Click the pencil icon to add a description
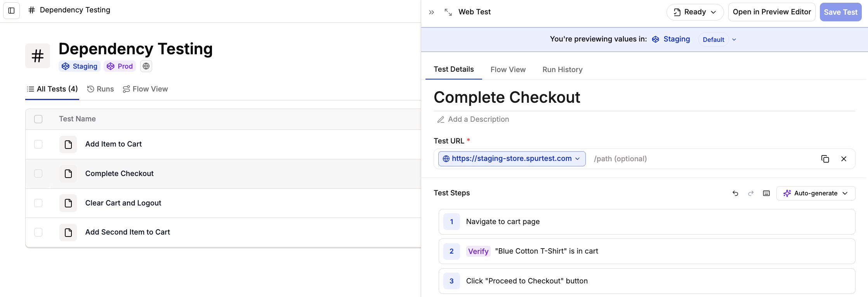Screen dimensions: 868x297 pos(441,119)
